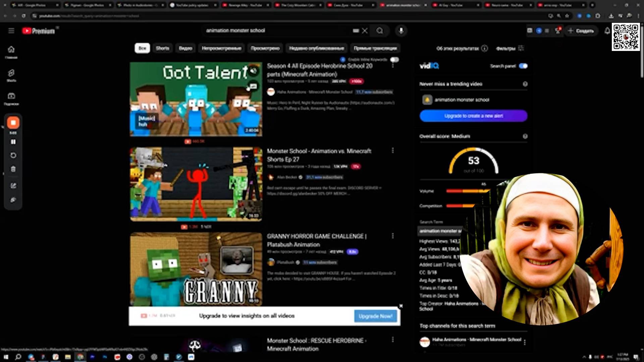The image size is (644, 362).
Task: Enable Inline Keywords toggle
Action: point(395,59)
